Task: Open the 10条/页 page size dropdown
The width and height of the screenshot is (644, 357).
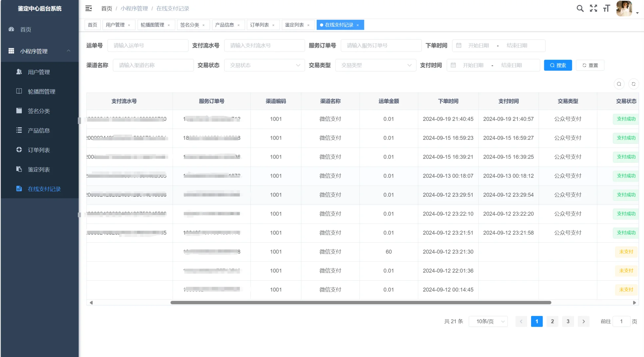Action: coord(488,321)
